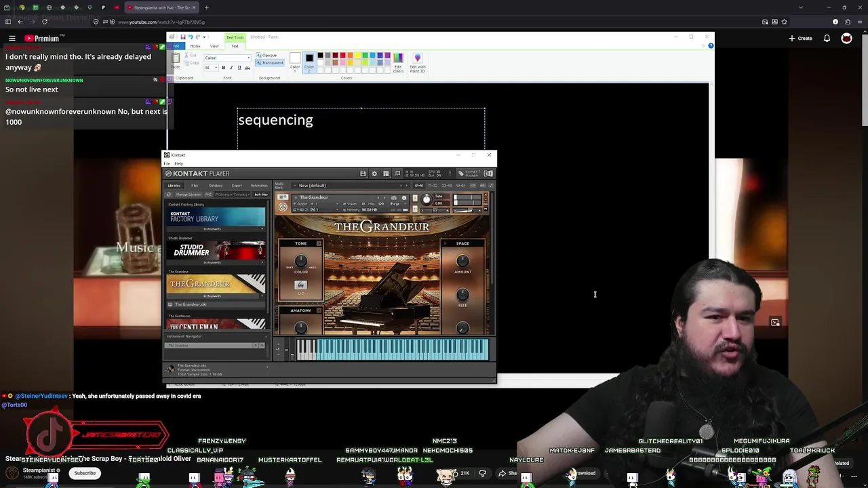
Task: Click the Native Instruments logo on instrument header
Action: point(283,207)
